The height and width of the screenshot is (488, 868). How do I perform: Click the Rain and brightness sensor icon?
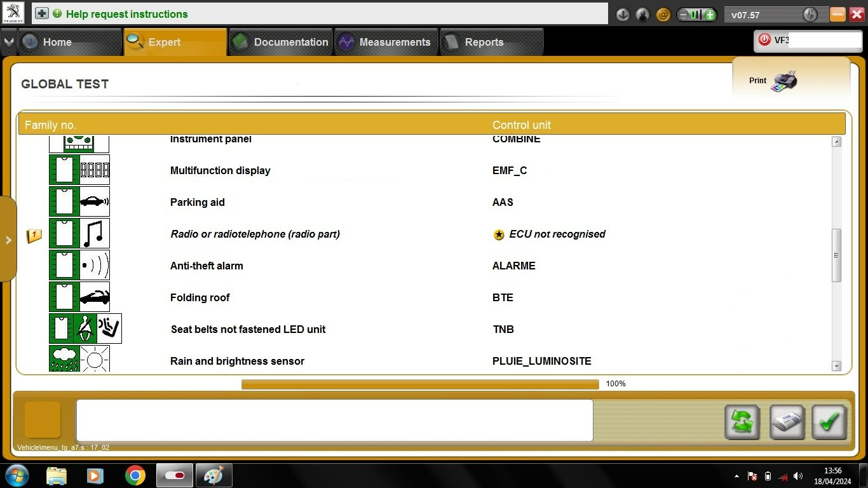point(79,358)
